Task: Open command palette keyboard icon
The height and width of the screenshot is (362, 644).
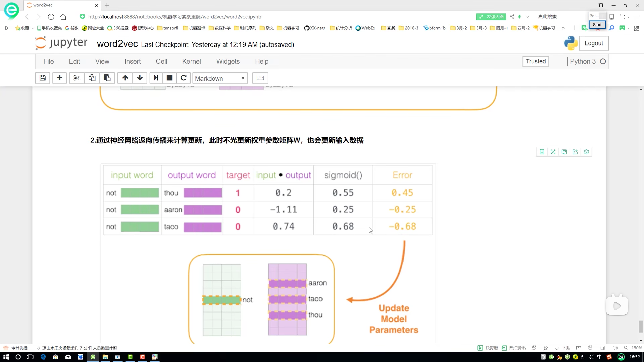Action: tap(260, 78)
